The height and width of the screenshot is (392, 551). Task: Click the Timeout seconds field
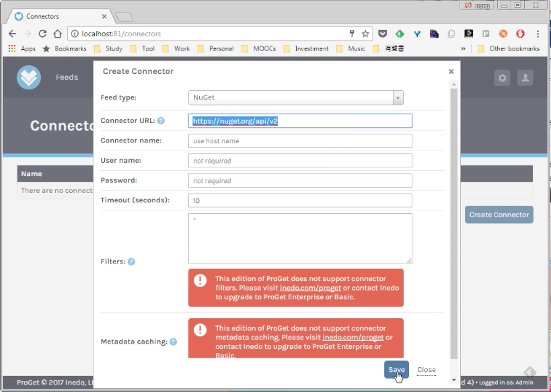tap(300, 200)
